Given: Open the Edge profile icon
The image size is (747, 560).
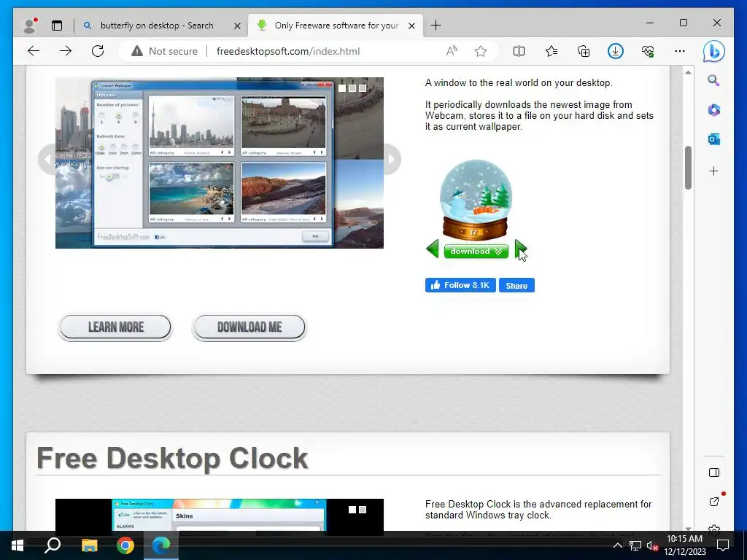Looking at the screenshot, I should (x=29, y=26).
